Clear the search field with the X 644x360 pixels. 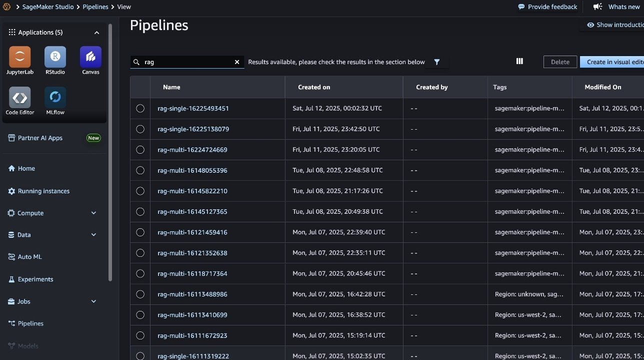(237, 62)
